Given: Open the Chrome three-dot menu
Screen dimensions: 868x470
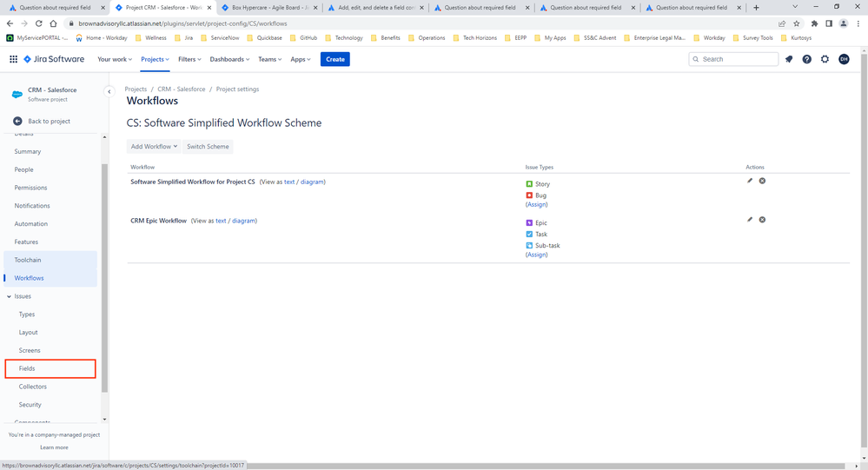Looking at the screenshot, I should click(858, 23).
